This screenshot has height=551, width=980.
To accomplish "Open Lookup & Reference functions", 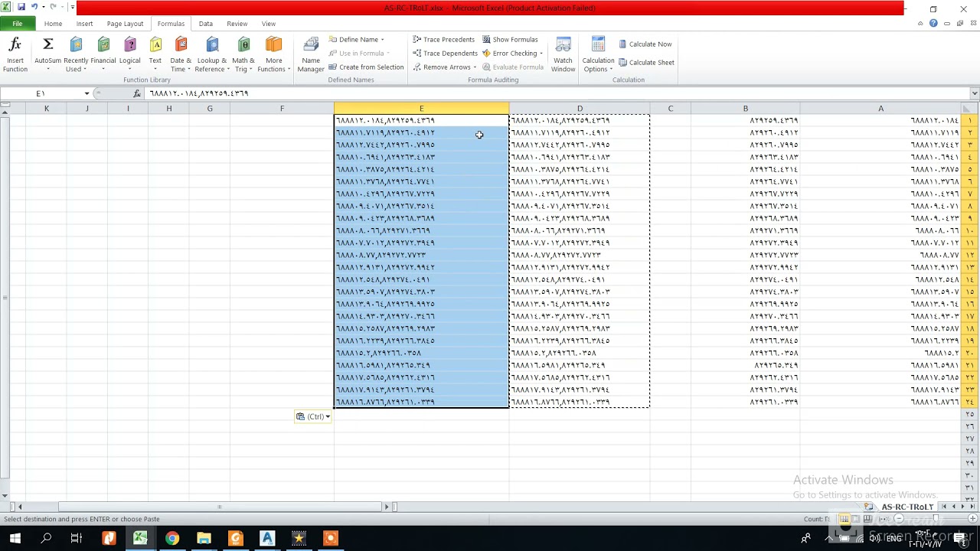I will 212,54.
